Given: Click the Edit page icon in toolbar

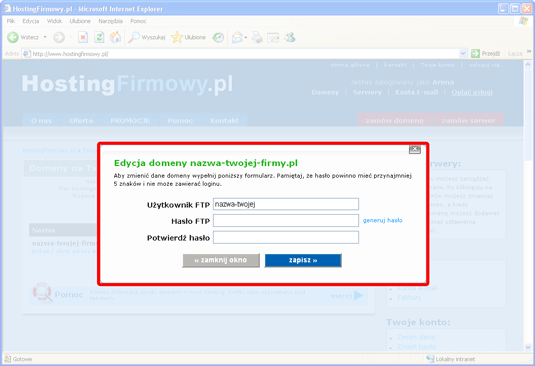Looking at the screenshot, I should click(x=273, y=37).
